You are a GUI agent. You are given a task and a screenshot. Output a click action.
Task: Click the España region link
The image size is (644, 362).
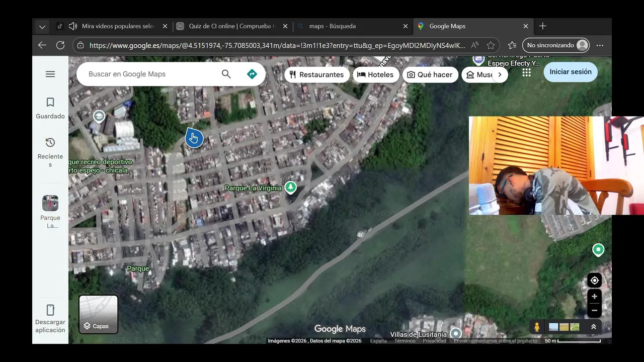[x=378, y=341]
